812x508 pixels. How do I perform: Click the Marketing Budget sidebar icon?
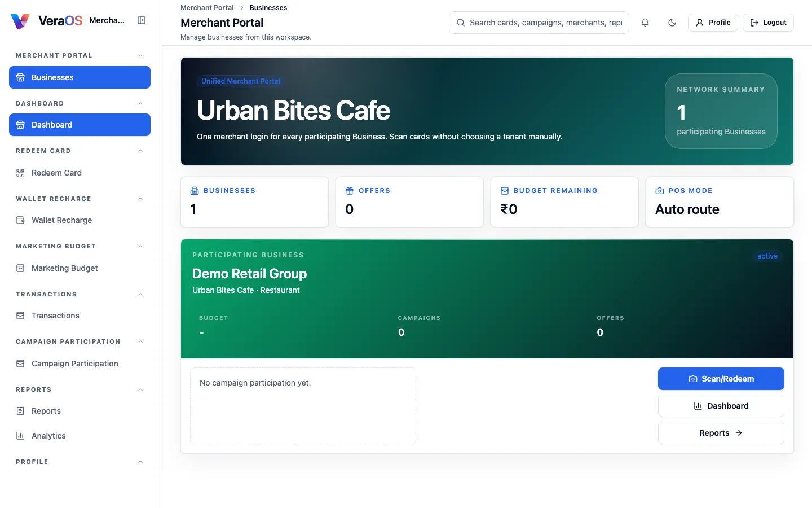tap(20, 268)
